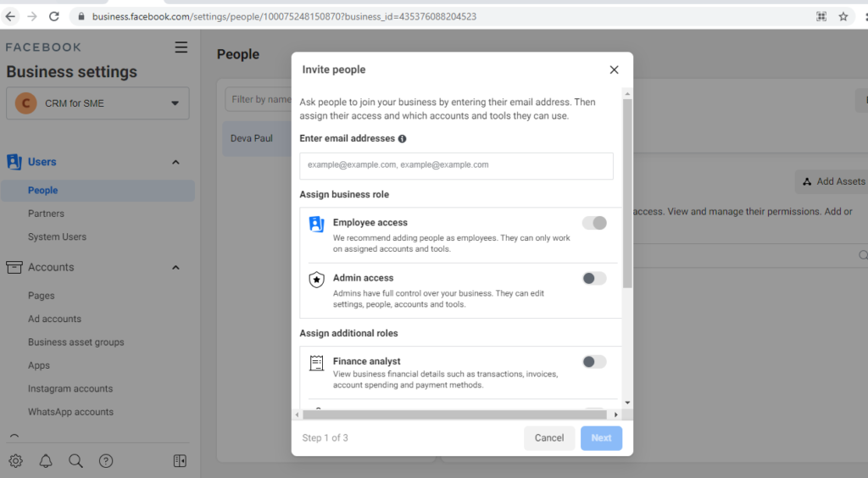Viewport: 868px width, 478px height.
Task: Click the hamburger menu next to FACEBOOK
Action: [x=181, y=47]
